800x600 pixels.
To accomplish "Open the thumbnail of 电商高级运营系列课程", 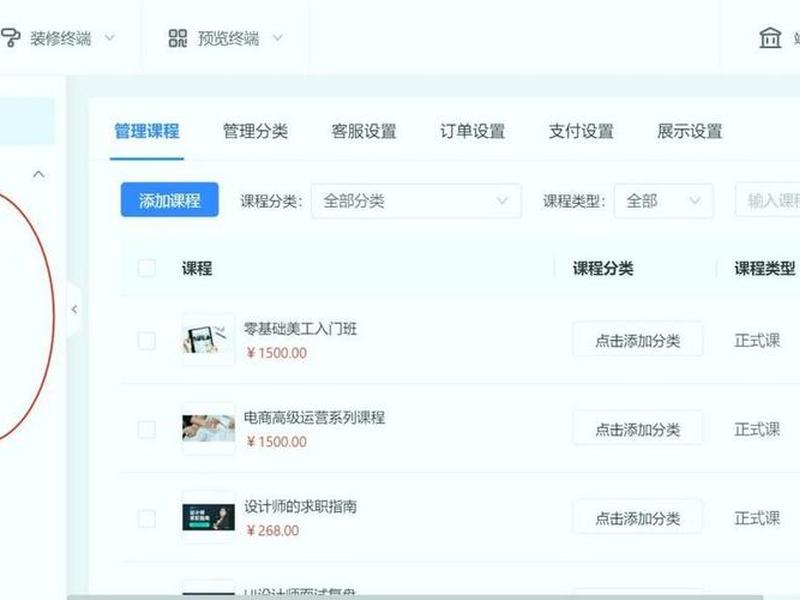I will (x=208, y=429).
